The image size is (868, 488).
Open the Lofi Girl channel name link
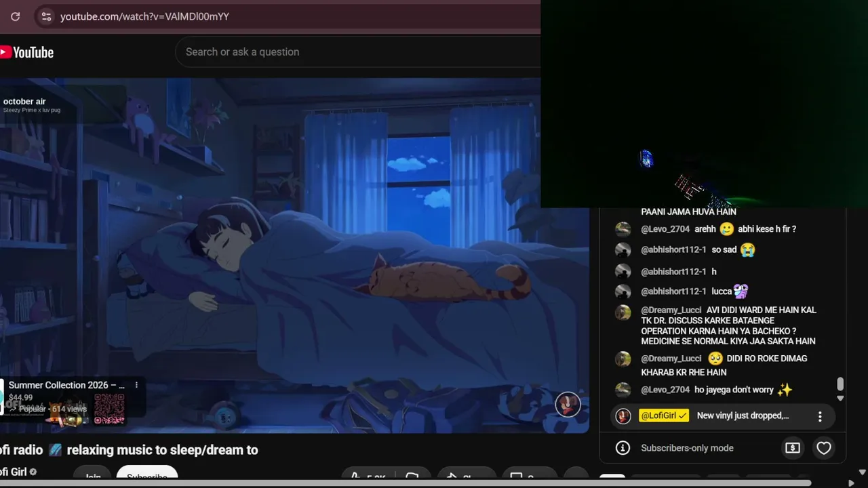14,472
